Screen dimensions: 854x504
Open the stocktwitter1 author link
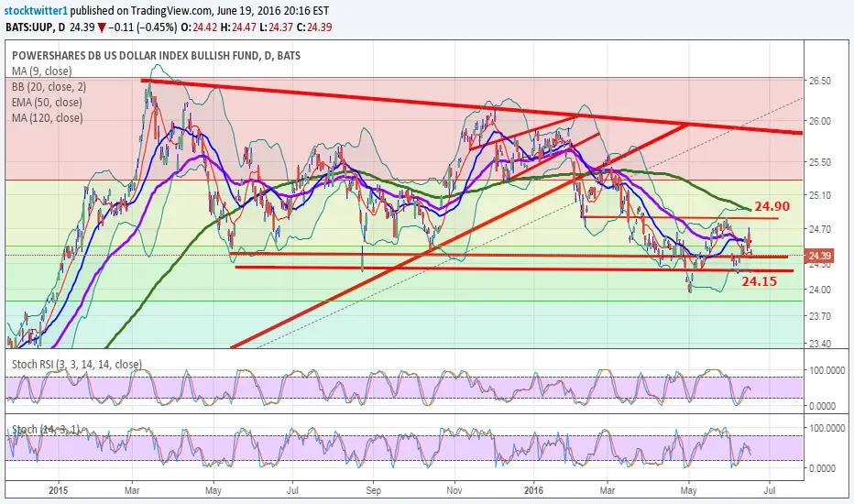[x=37, y=10]
